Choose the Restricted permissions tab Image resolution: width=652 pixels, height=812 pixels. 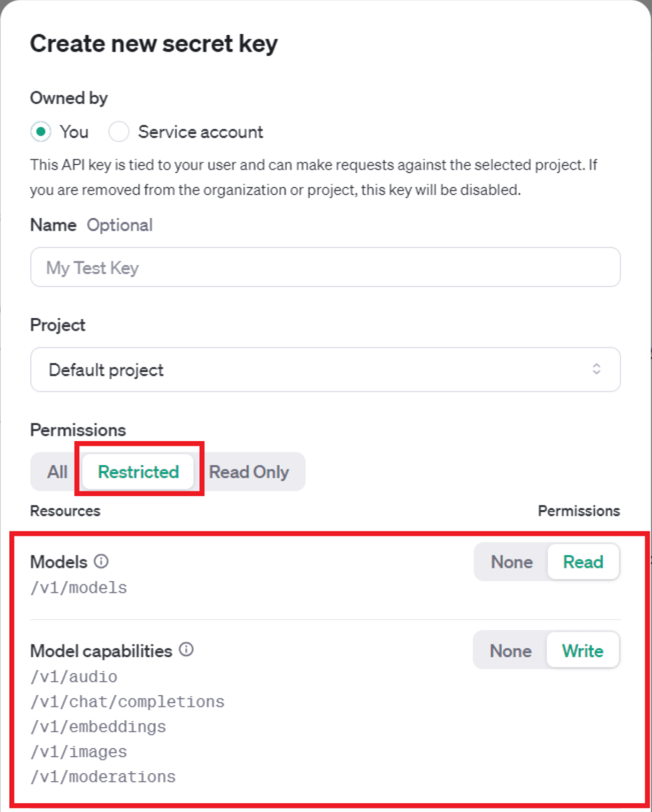tap(138, 472)
